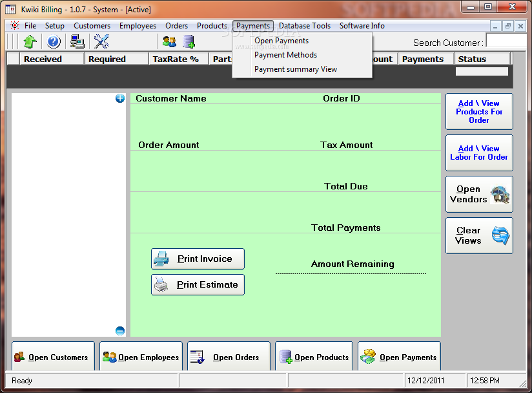Close the open Payments menu
The height and width of the screenshot is (393, 532).
coord(253,26)
